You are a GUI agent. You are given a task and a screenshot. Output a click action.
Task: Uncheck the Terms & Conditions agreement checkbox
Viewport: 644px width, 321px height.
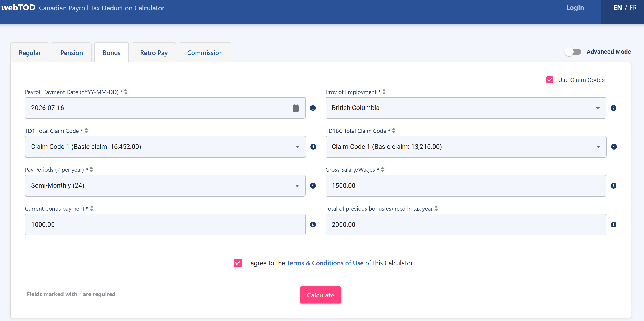tap(238, 263)
